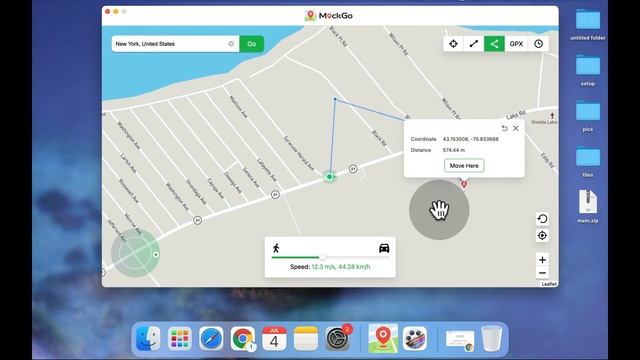Screen dimensions: 640x360
Task: Open MockGo app icon in the dock
Action: (383, 338)
